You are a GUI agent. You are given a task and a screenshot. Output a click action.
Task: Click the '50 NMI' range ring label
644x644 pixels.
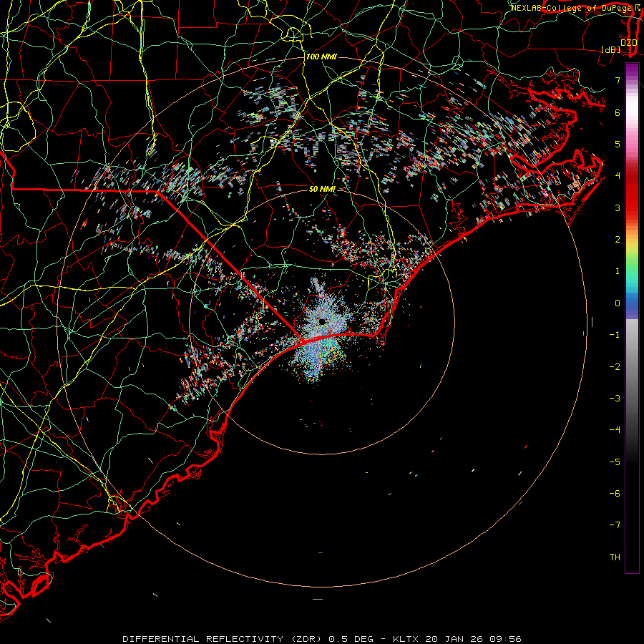pyautogui.click(x=322, y=189)
